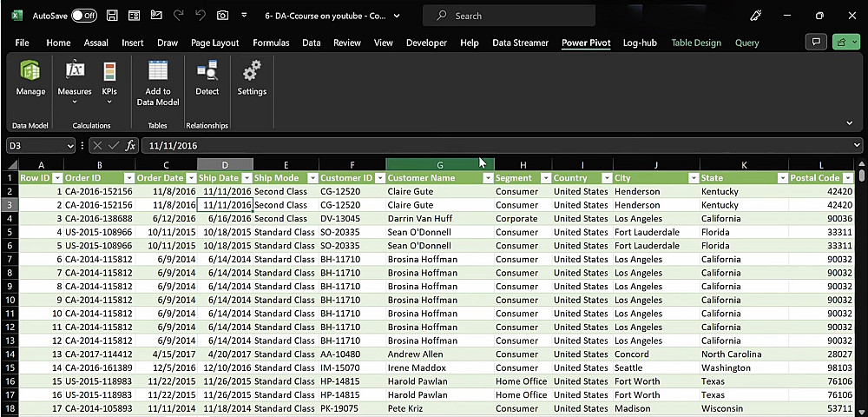Toggle the AutoSave switch

coord(83,16)
